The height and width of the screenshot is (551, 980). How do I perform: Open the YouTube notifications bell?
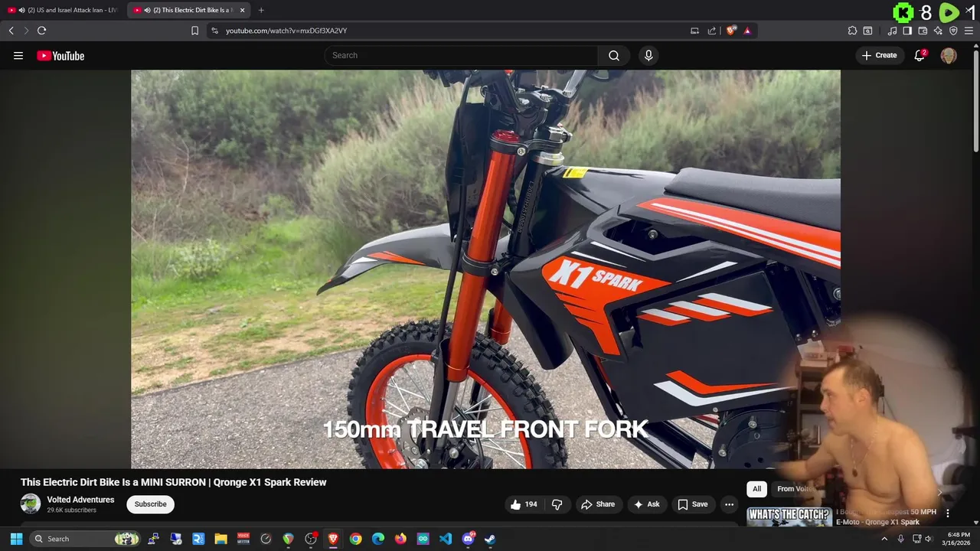tap(920, 55)
